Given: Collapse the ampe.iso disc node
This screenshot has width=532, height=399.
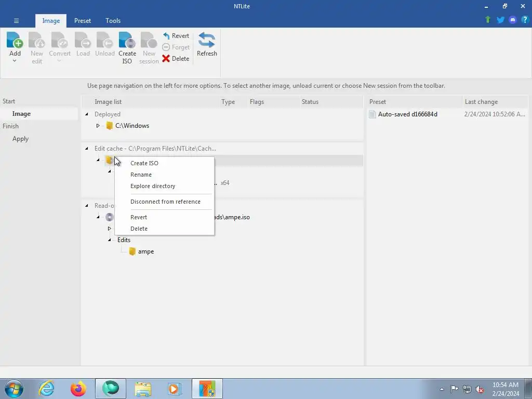Looking at the screenshot, I should [98, 217].
